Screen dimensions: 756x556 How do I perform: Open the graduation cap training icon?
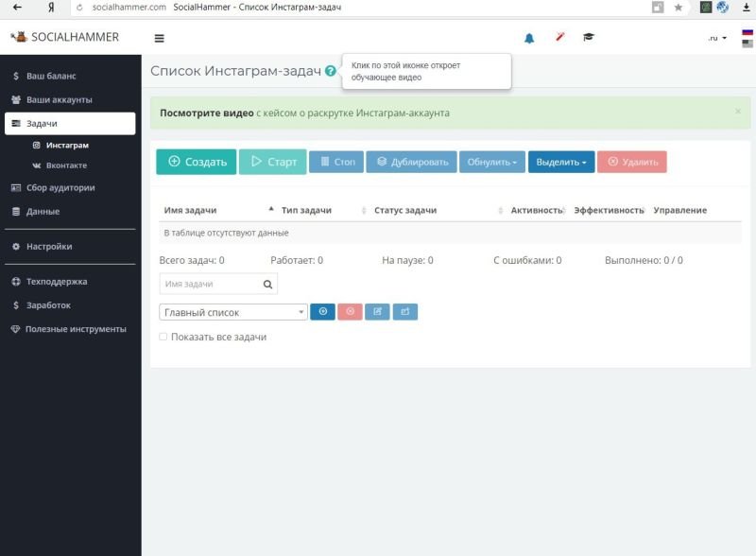pyautogui.click(x=589, y=38)
